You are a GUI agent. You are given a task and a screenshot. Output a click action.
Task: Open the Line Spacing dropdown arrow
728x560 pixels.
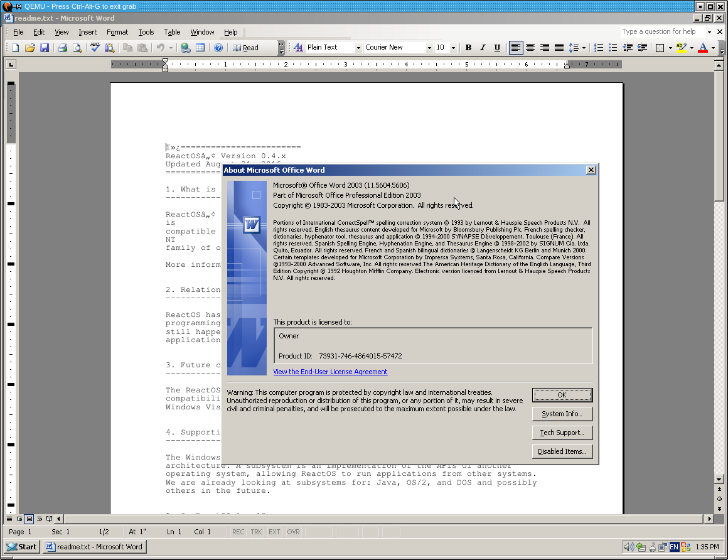point(584,48)
